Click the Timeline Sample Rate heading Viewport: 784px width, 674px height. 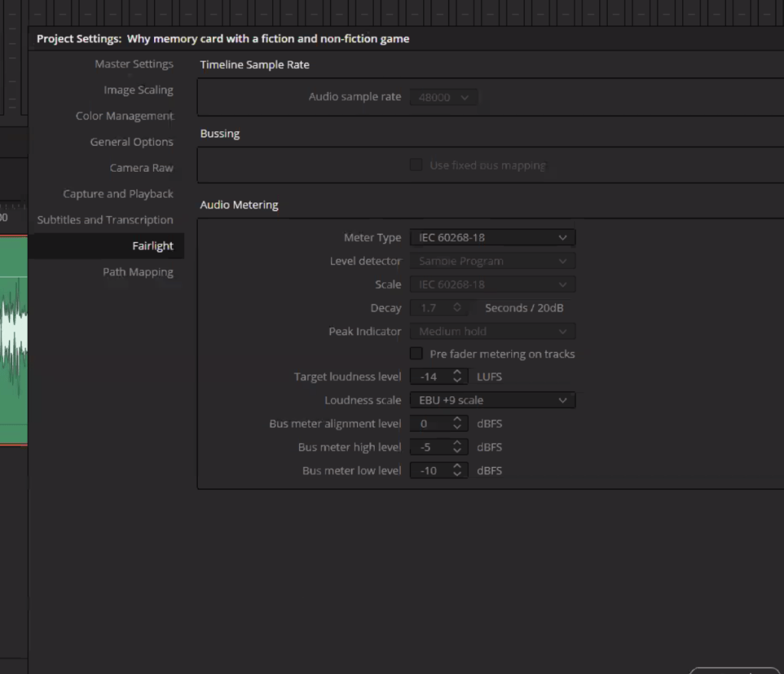[254, 64]
